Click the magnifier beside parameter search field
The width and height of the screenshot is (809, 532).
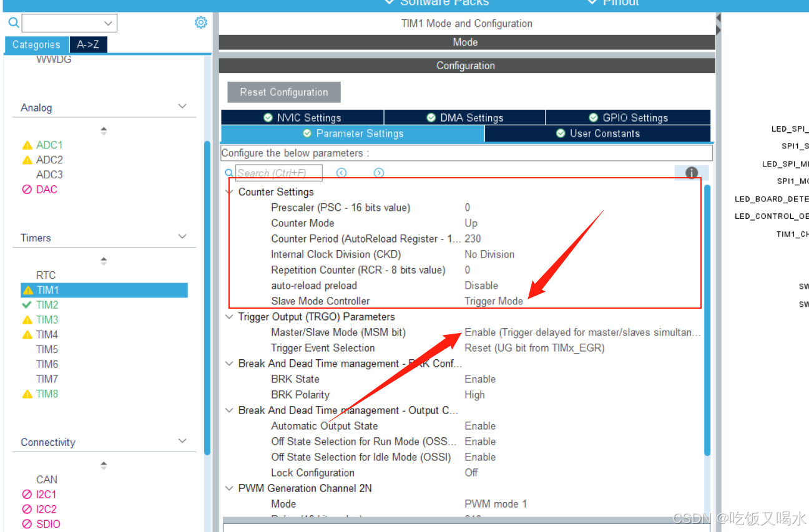point(229,173)
